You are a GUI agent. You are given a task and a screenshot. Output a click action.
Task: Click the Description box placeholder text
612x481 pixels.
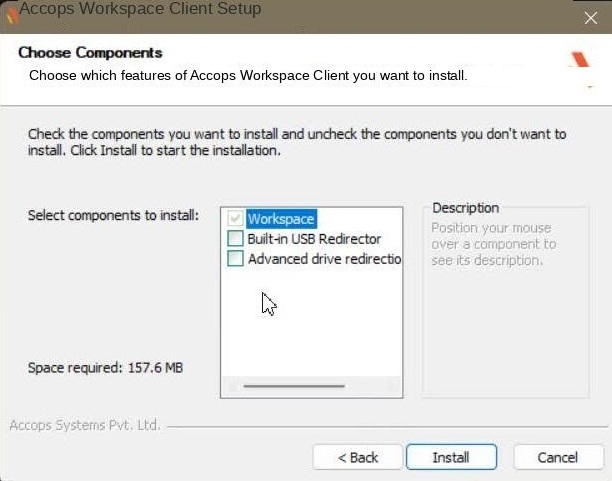point(493,244)
